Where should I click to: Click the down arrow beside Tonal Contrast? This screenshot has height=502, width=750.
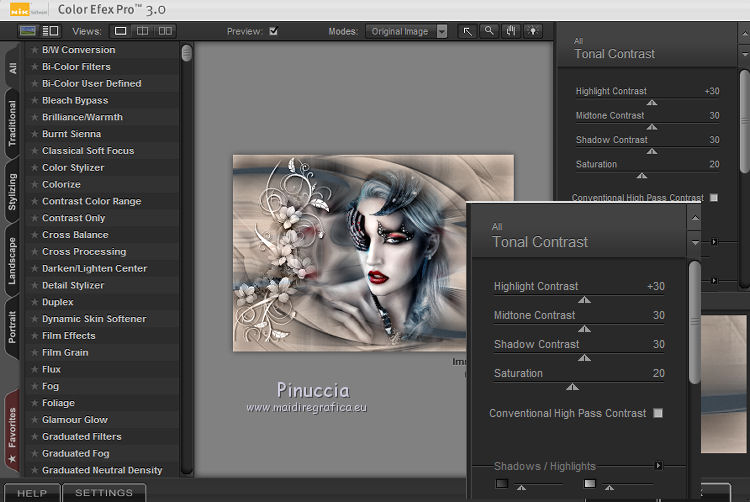(695, 243)
